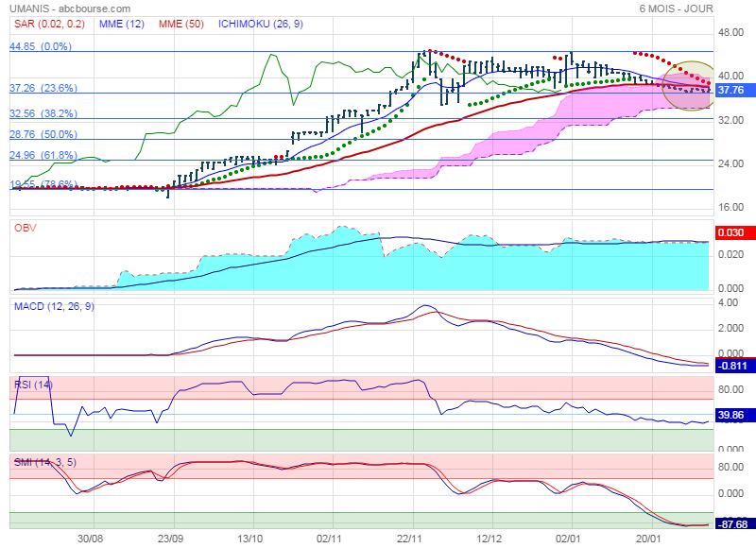756x548 pixels.
Task: Click the 32.56 (38.2%) Fibonacci level label
Action: point(43,113)
